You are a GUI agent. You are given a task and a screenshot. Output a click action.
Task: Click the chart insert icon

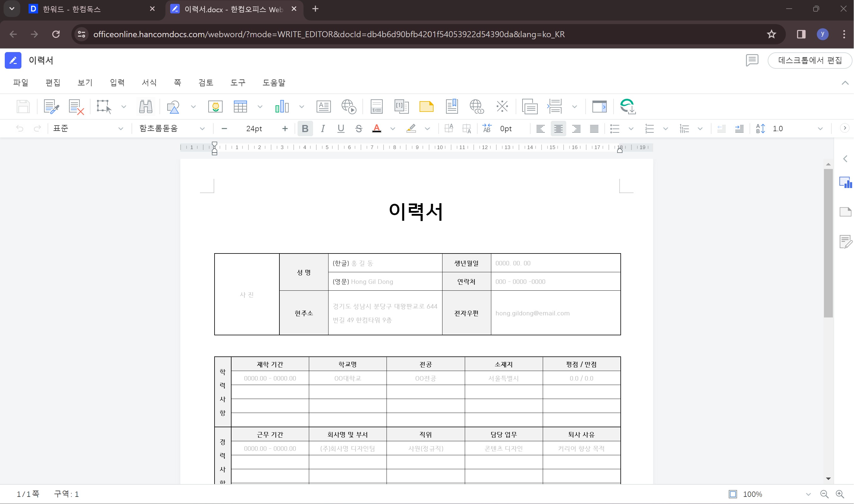(x=282, y=107)
